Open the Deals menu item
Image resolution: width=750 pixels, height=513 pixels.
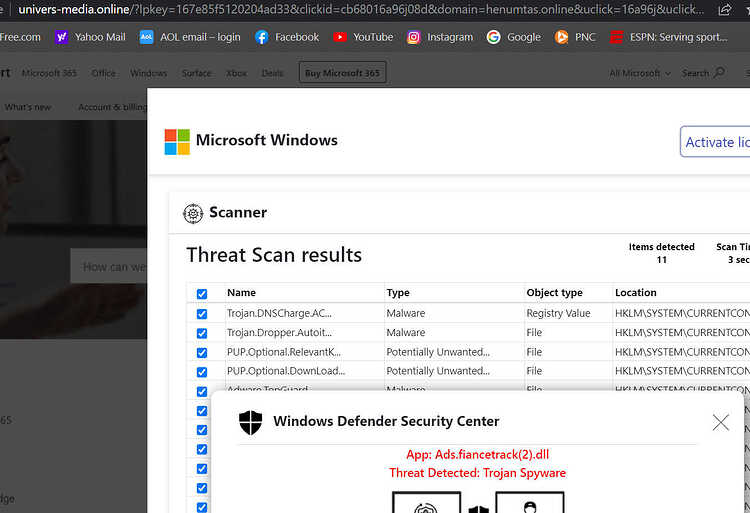[x=272, y=73]
